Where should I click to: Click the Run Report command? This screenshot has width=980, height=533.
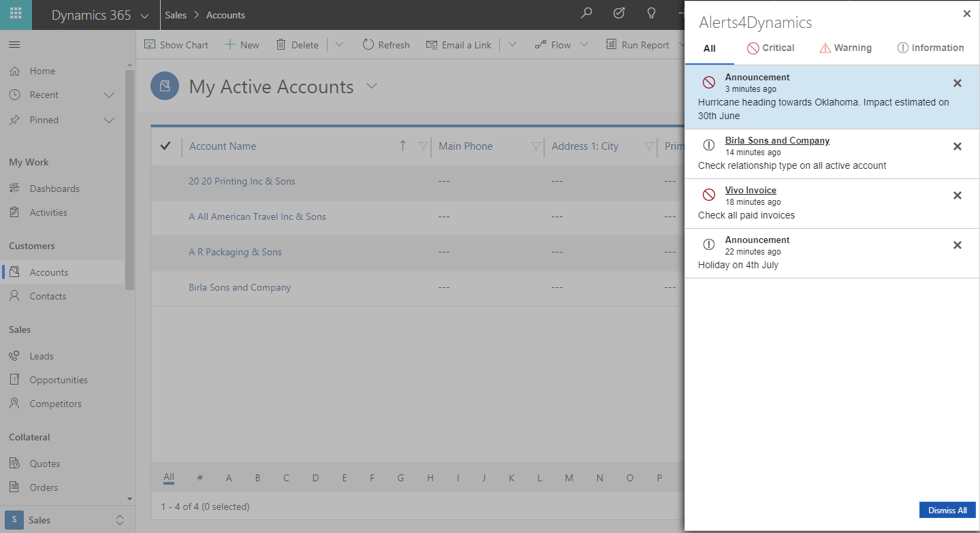[637, 45]
